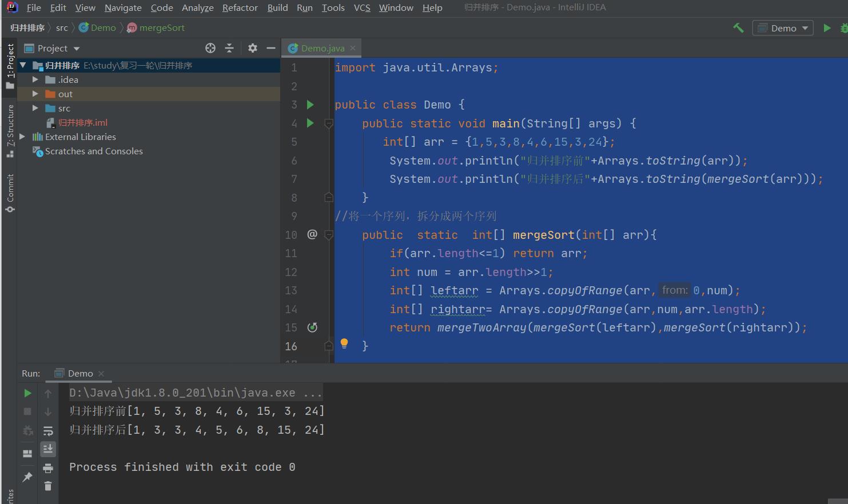Open the Refactor menu
The width and height of the screenshot is (848, 504).
point(240,7)
